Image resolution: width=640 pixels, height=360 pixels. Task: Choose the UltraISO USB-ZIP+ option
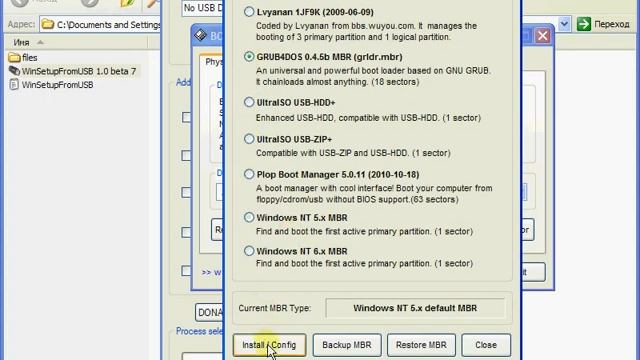tap(249, 139)
